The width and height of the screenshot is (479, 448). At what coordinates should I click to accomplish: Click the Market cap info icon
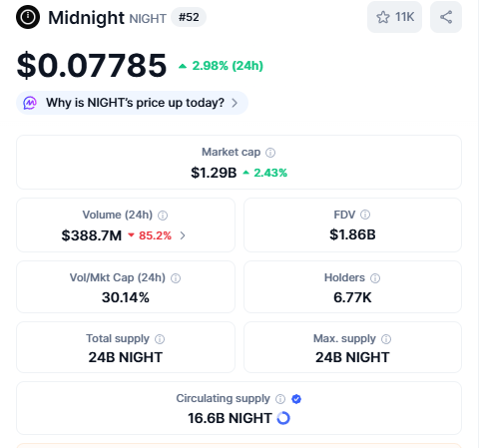(x=270, y=153)
